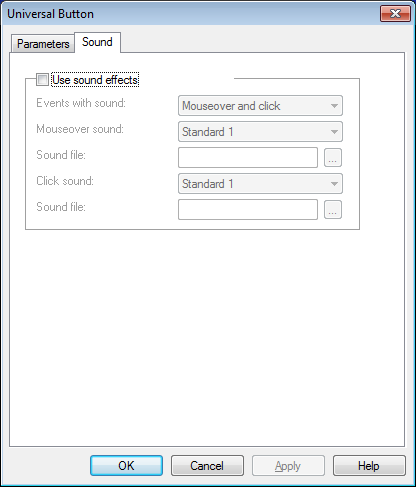This screenshot has width=416, height=487.
Task: Click the 'Use sound effects' label text
Action: [x=95, y=80]
